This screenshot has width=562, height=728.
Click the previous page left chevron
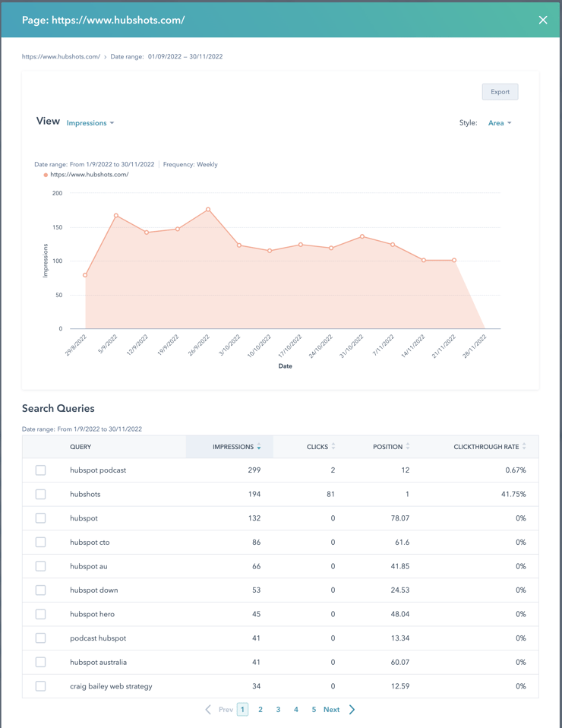[x=208, y=710]
